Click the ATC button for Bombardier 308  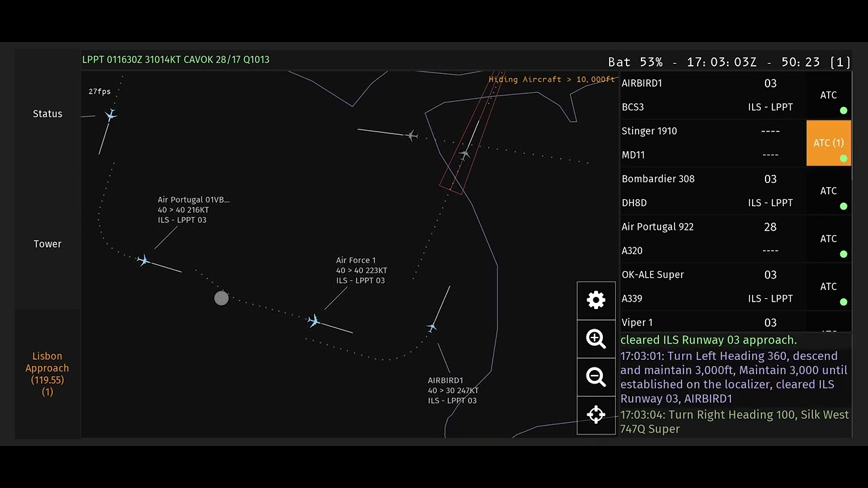829,191
